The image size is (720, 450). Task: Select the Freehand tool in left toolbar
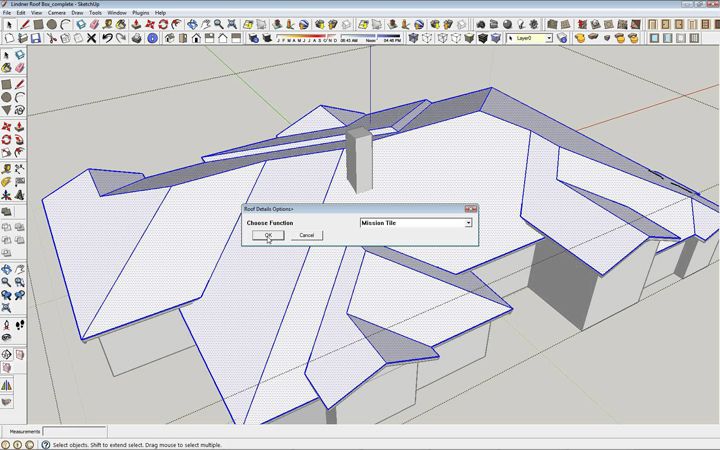coord(20,110)
